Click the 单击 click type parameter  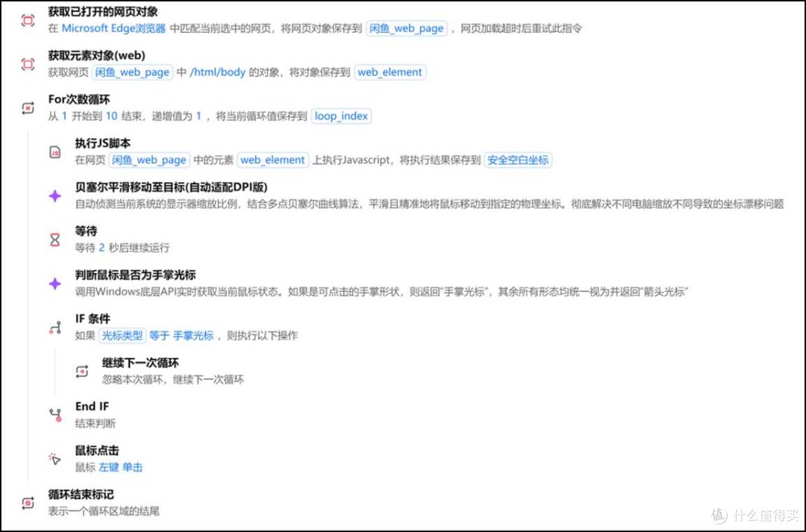133,467
